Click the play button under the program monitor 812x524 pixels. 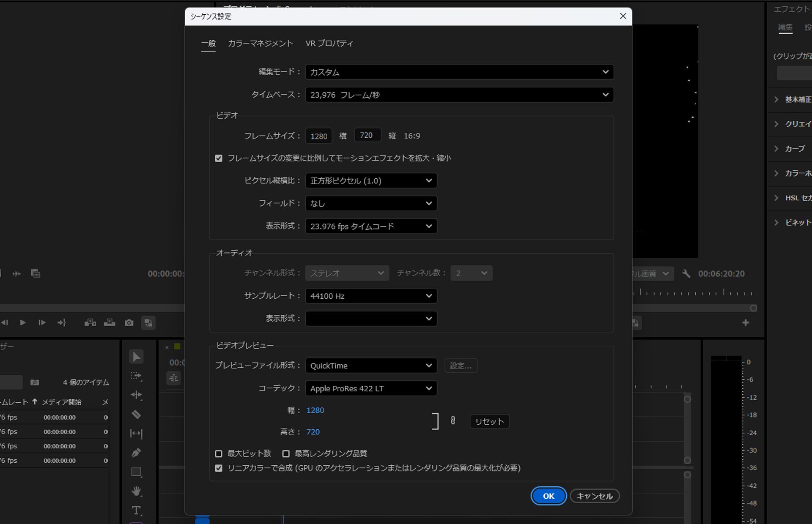click(23, 322)
